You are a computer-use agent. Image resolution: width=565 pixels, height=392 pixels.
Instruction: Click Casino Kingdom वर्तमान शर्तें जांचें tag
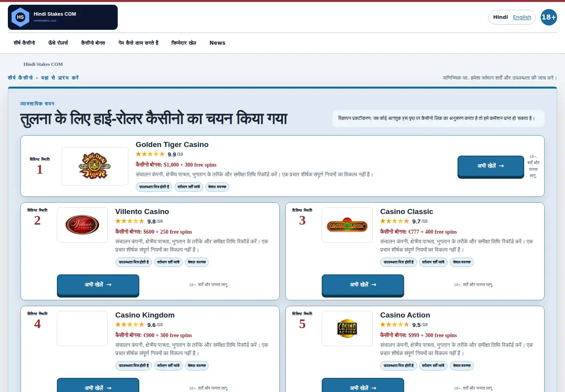pos(168,366)
